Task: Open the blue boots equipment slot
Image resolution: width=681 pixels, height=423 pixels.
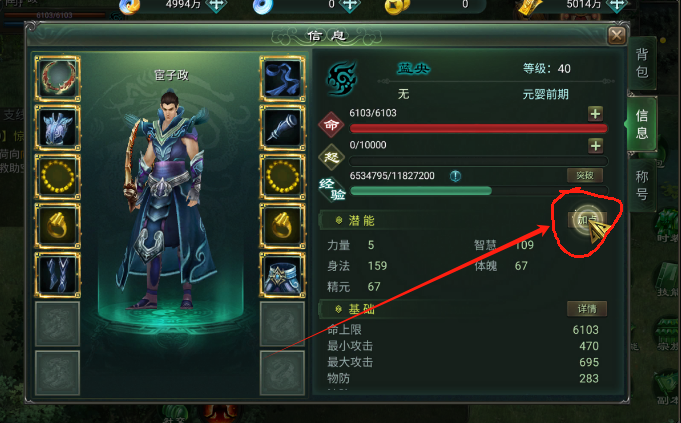Action: click(x=57, y=275)
